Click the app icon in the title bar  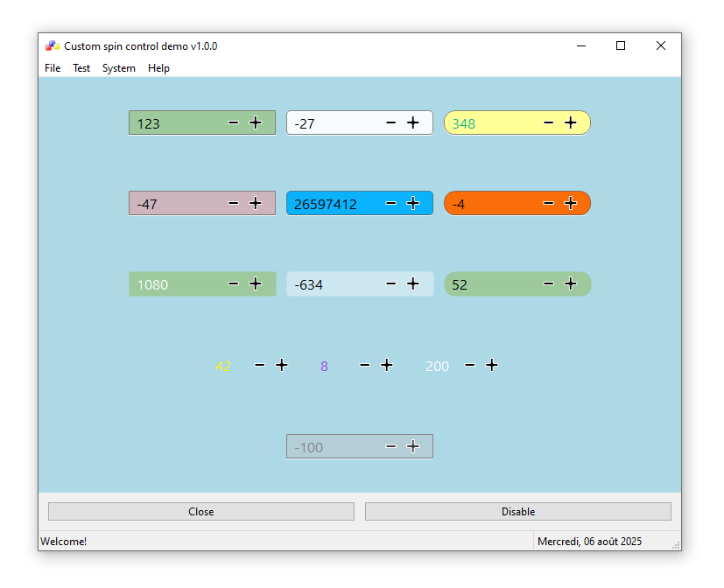coord(53,46)
